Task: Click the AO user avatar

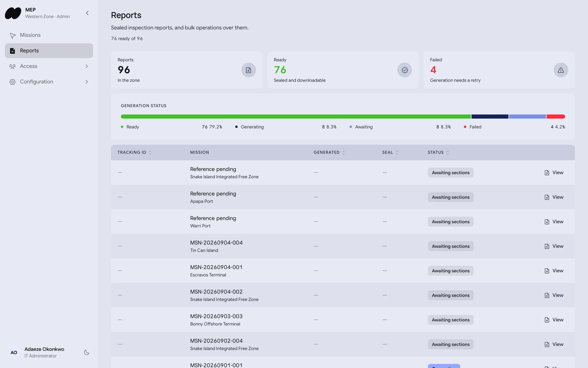Action: coord(14,352)
